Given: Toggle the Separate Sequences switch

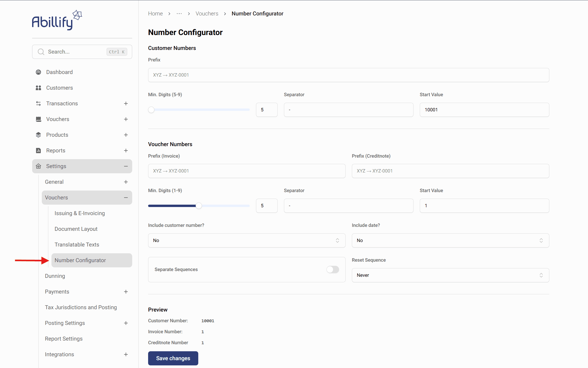Looking at the screenshot, I should (x=333, y=269).
